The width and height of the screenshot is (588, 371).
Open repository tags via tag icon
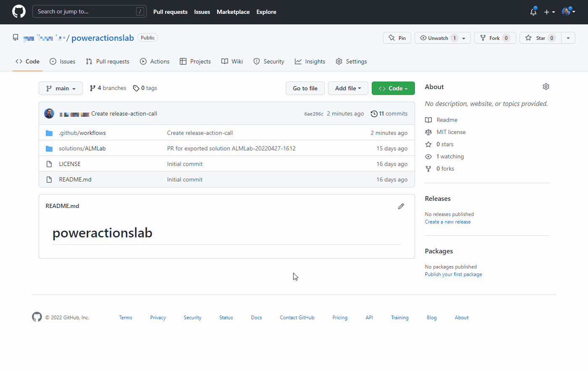[136, 88]
